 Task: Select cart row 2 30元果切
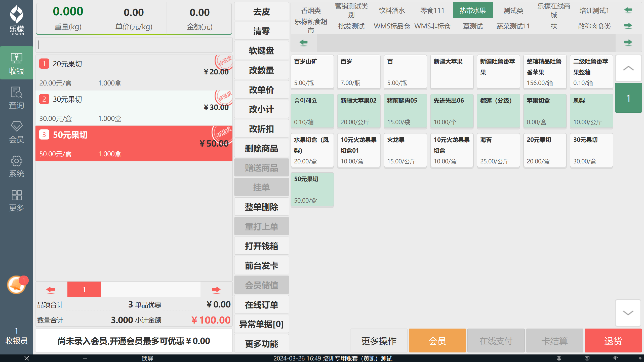(x=134, y=108)
